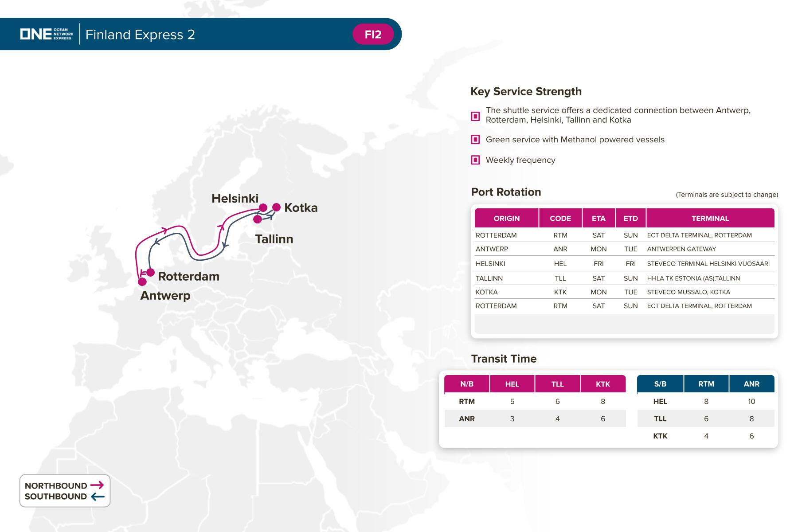798x532 pixels.
Task: Click the ANTWERP row in Port Rotation
Action: (x=492, y=249)
